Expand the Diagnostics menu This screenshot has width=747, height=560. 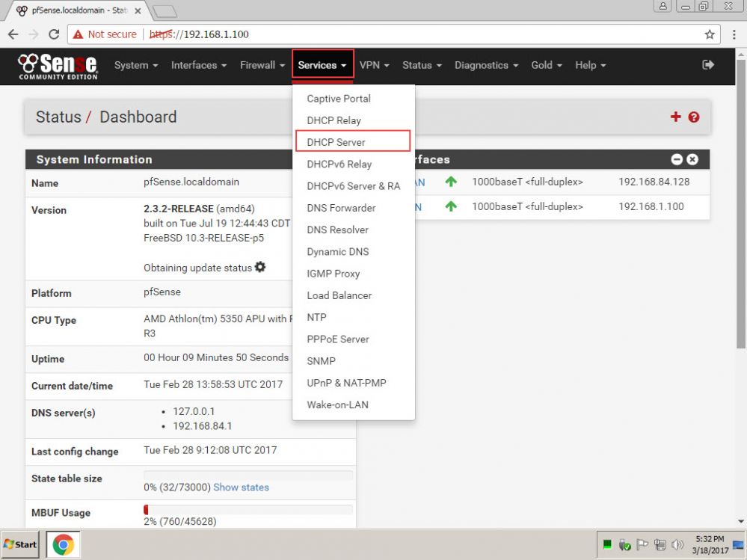pos(486,65)
